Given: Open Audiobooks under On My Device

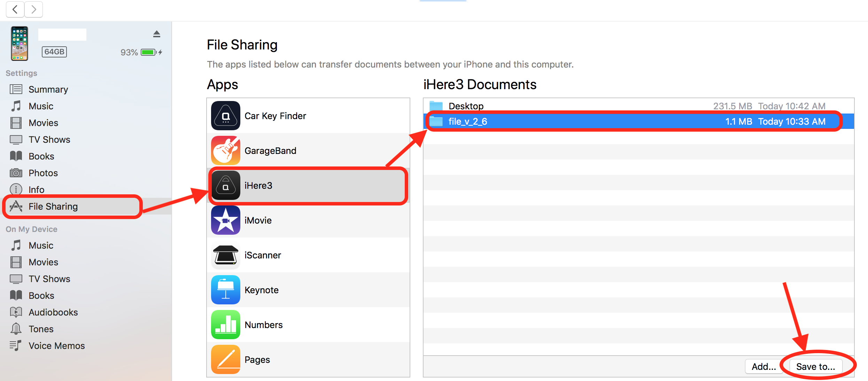Looking at the screenshot, I should click(53, 312).
